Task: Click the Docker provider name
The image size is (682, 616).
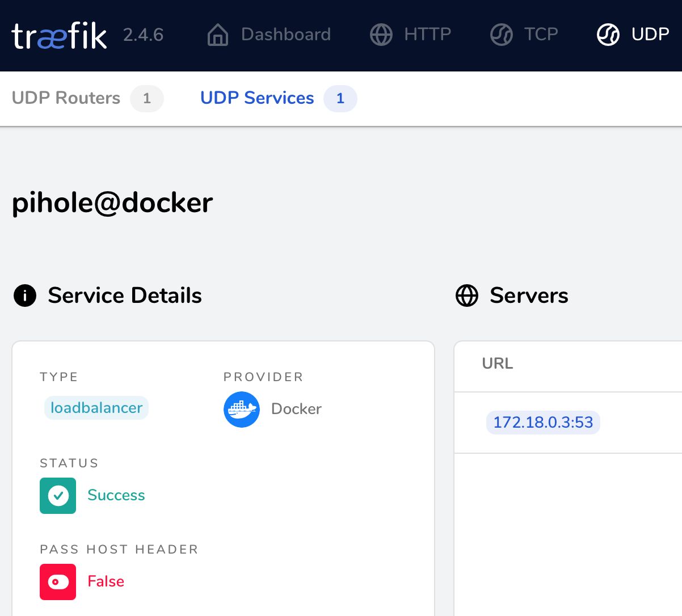Action: click(296, 409)
